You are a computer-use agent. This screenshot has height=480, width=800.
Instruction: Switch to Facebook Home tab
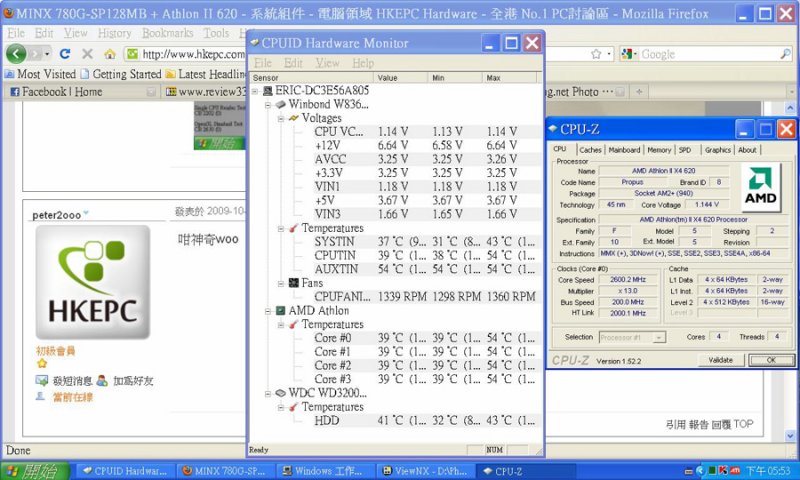click(x=82, y=92)
